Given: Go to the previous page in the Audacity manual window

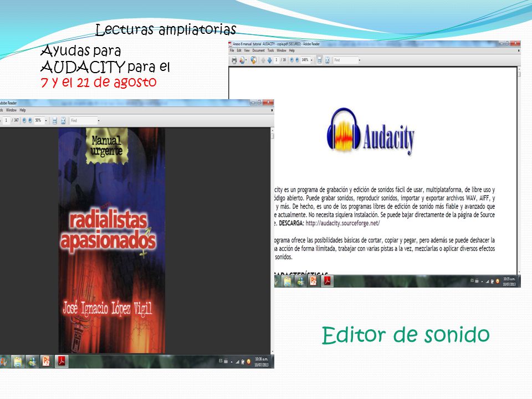Looking at the screenshot, I should click(263, 60).
